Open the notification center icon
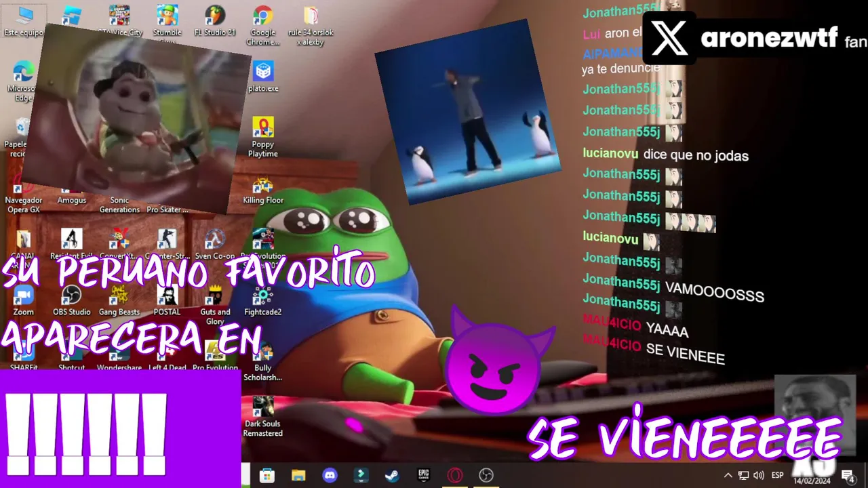The image size is (868, 488). tap(848, 475)
